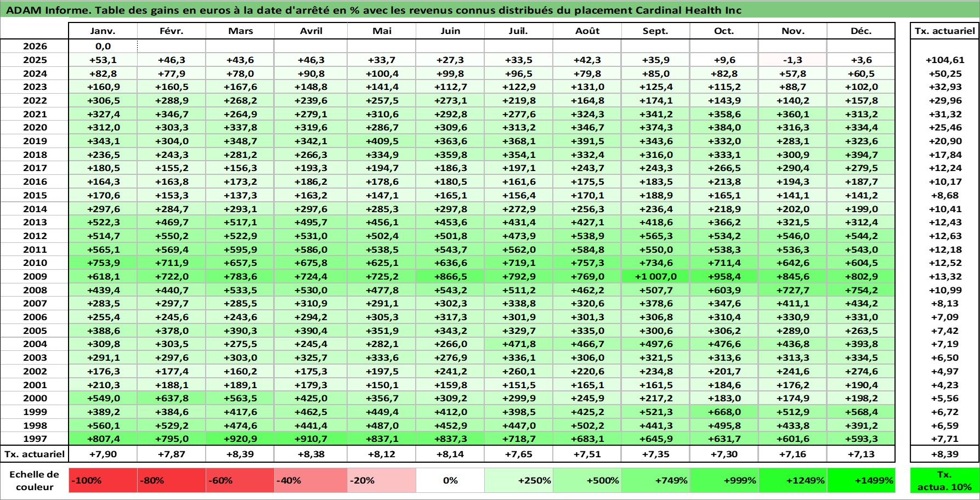Click the +409,5 cell in 2019 row

click(382, 141)
